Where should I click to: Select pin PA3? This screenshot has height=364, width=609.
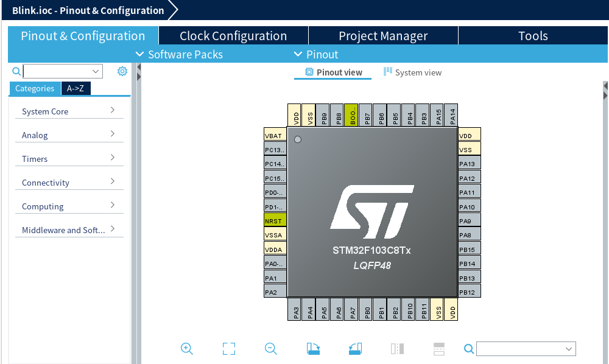(x=294, y=310)
